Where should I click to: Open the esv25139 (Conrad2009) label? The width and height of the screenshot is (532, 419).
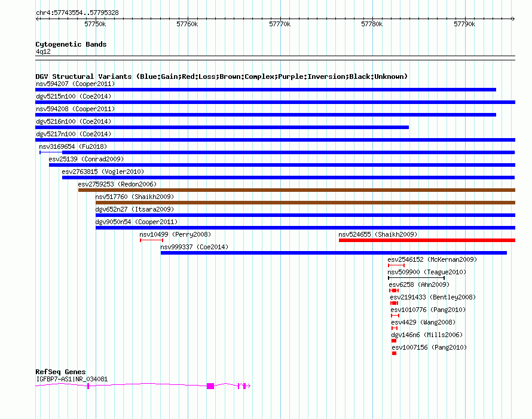[x=86, y=159]
